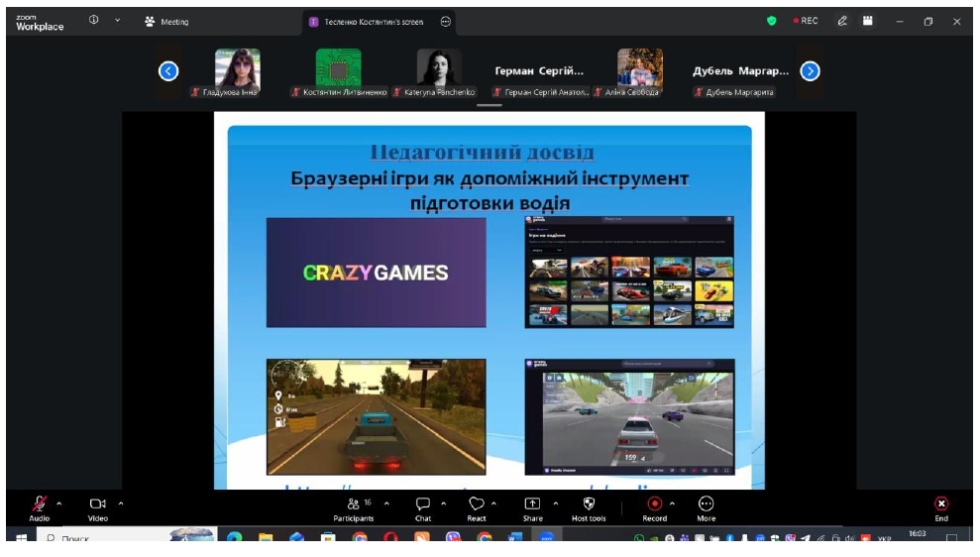Click the red REC indicator
Screen dimensions: 980x557
pyautogui.click(x=806, y=21)
